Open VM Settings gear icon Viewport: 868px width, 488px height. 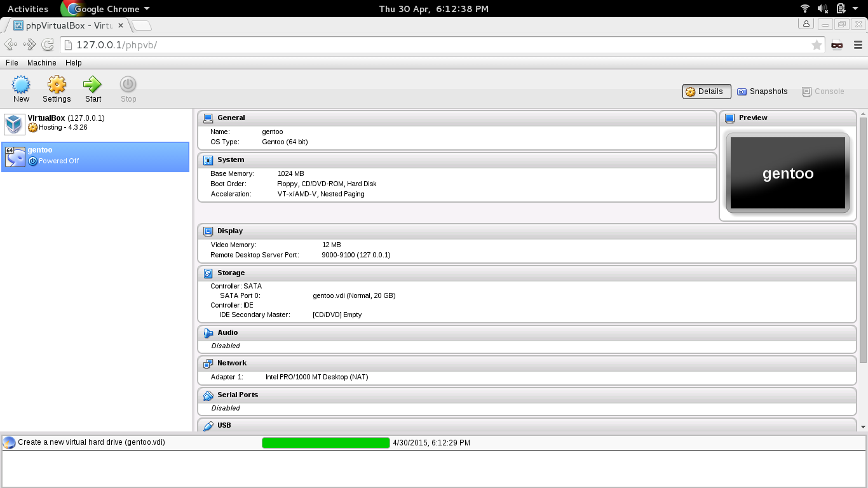[57, 85]
